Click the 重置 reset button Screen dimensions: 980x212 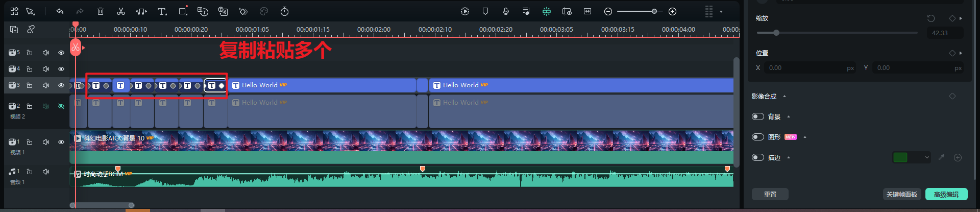pos(770,194)
